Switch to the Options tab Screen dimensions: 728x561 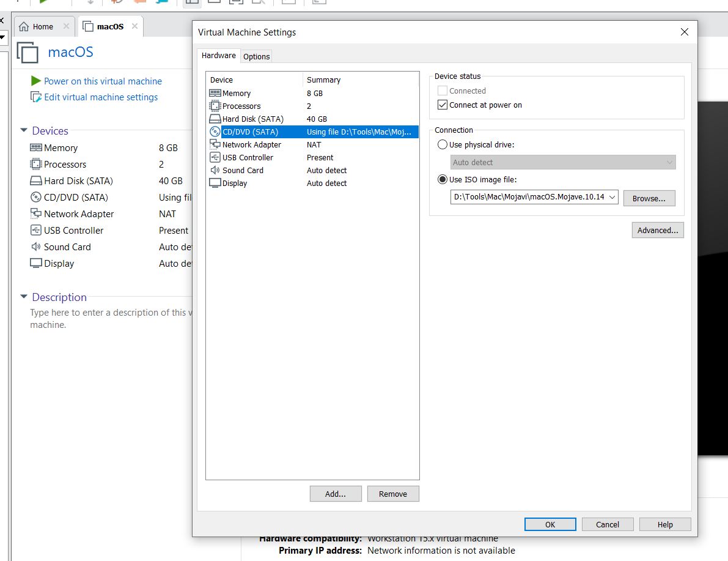tap(256, 56)
